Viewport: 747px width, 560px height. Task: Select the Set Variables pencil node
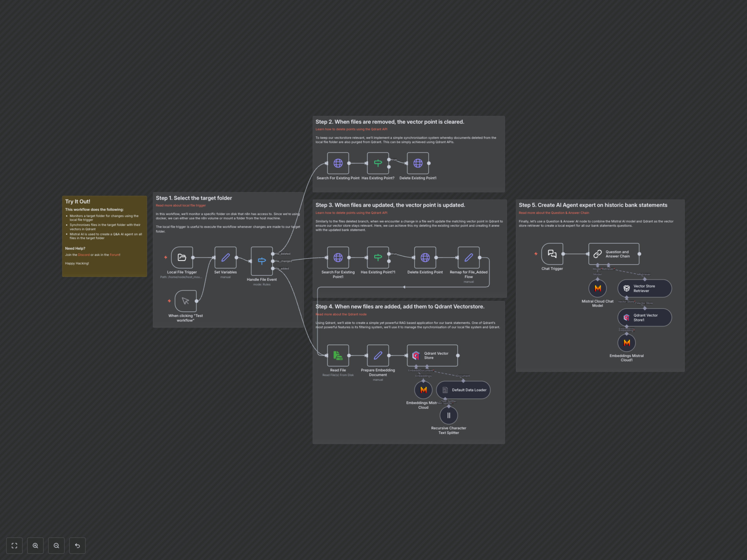[225, 258]
